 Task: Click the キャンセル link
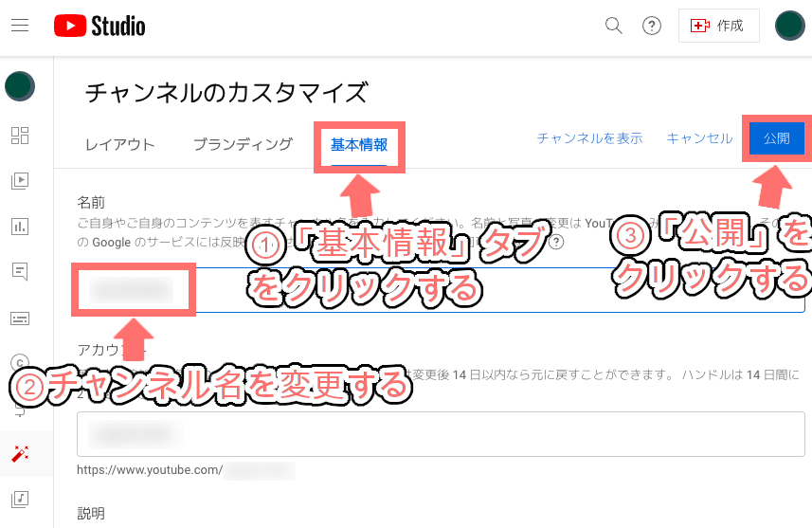[699, 138]
